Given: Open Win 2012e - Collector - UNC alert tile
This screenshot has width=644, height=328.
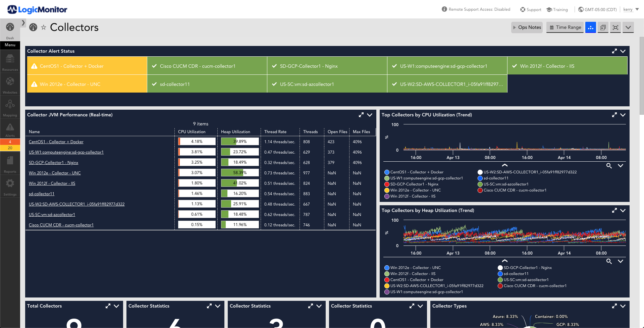Looking at the screenshot, I should pyautogui.click(x=87, y=84).
